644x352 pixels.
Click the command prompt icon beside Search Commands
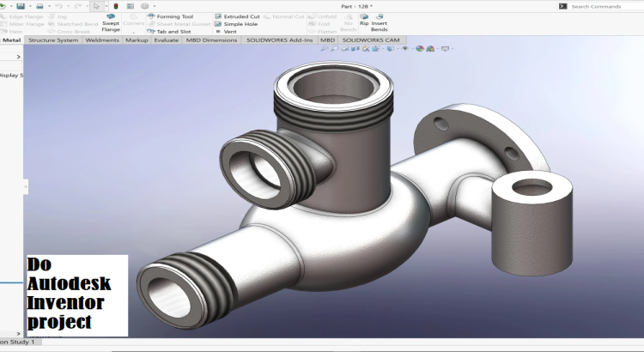(x=562, y=6)
